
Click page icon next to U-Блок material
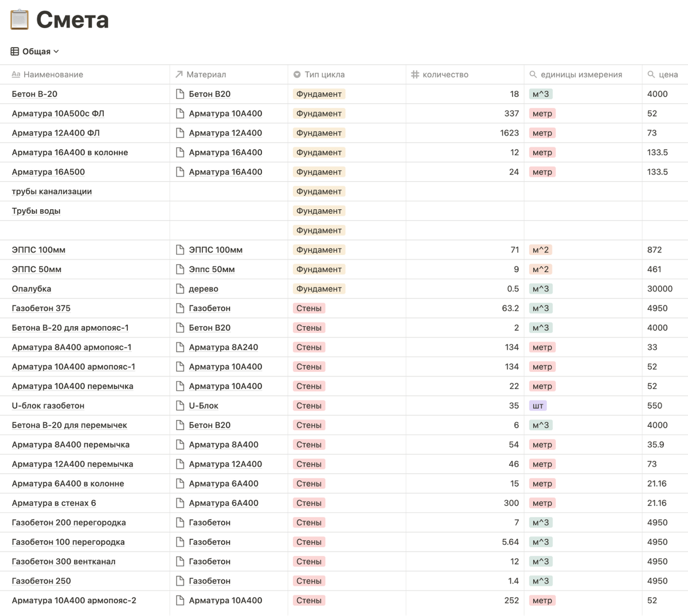point(180,406)
